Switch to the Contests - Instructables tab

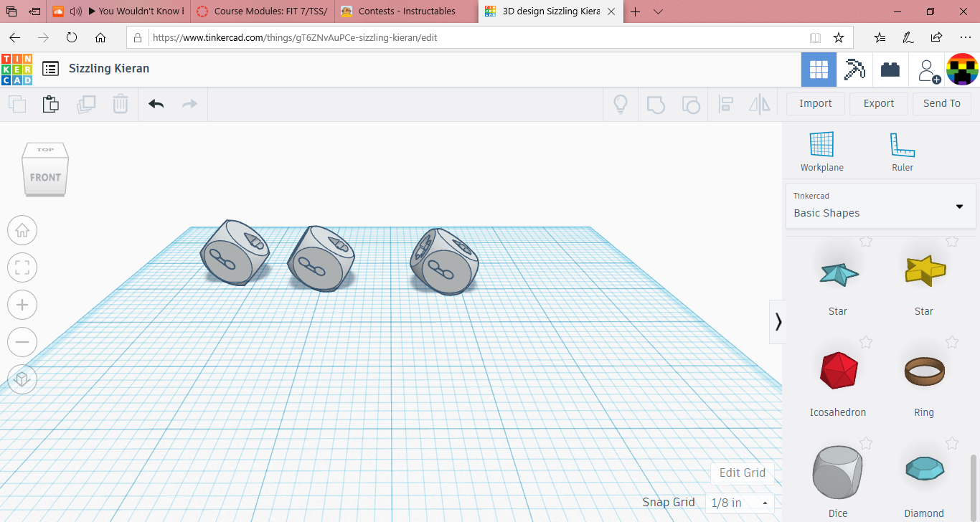[406, 11]
